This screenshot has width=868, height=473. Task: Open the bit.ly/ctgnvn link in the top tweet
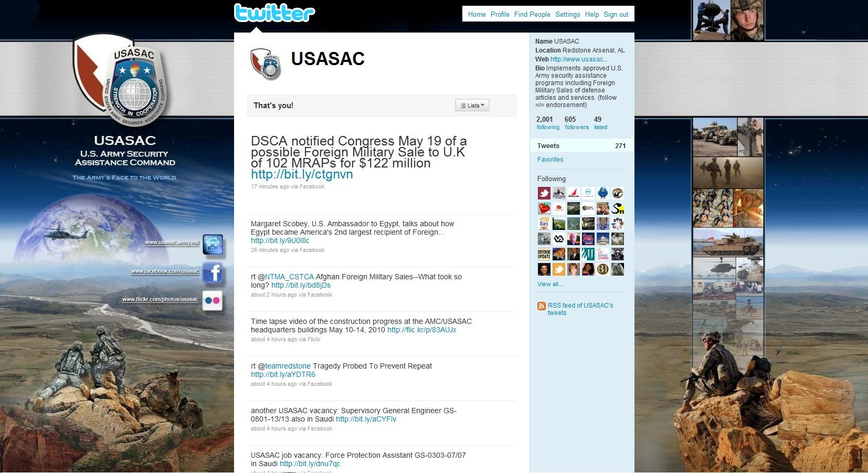[x=302, y=174]
